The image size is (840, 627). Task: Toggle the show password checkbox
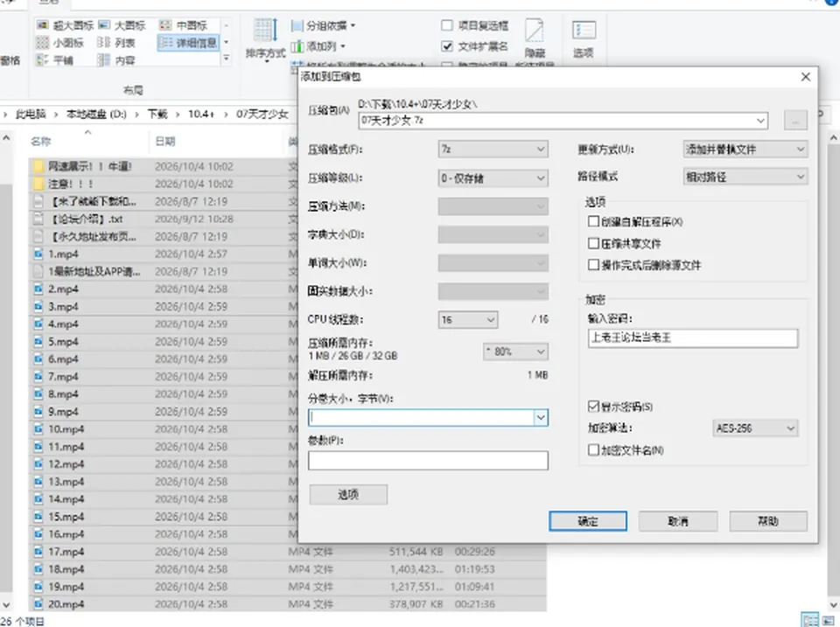click(x=593, y=407)
